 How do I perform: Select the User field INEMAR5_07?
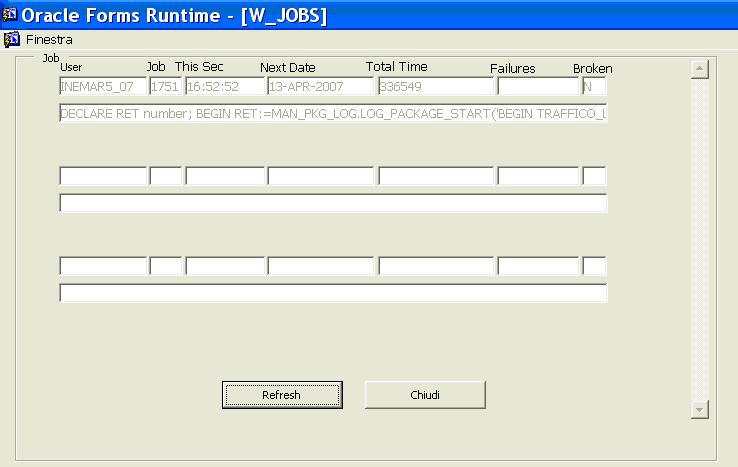[103, 86]
